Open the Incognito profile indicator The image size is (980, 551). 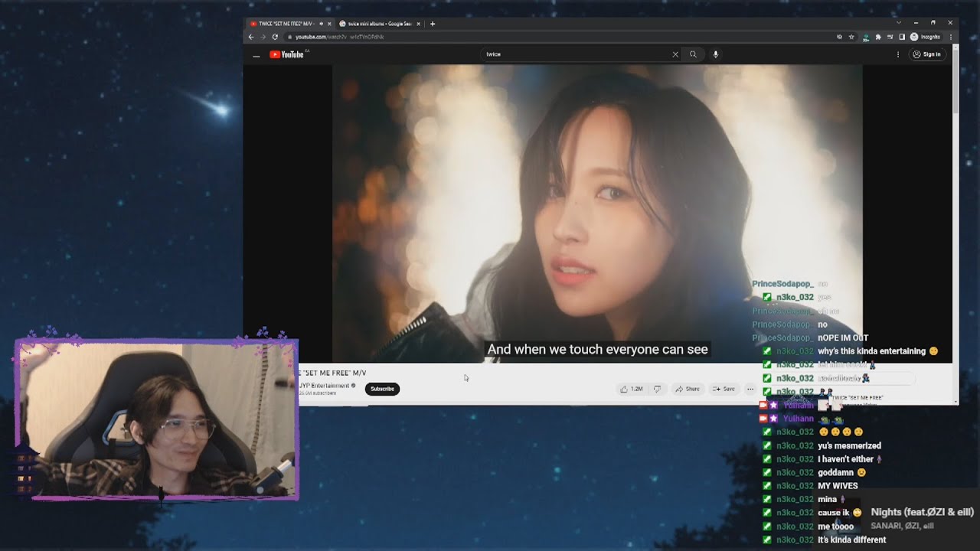pyautogui.click(x=925, y=37)
